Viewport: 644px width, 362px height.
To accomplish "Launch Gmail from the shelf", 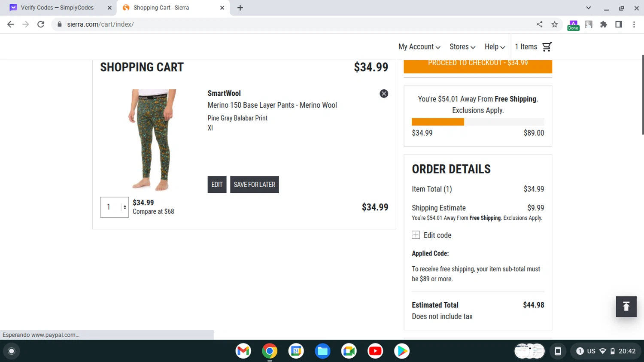I will (243, 351).
